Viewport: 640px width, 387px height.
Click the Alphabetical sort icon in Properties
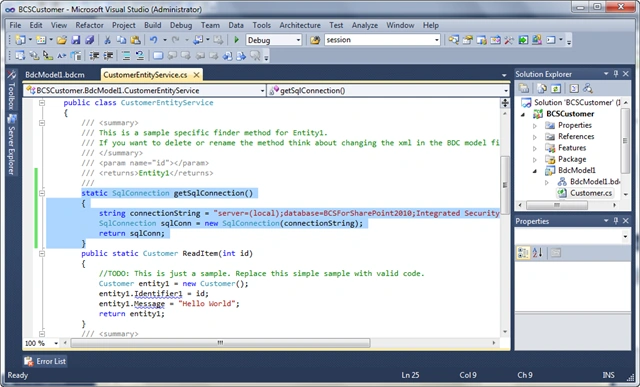pyautogui.click(x=538, y=253)
